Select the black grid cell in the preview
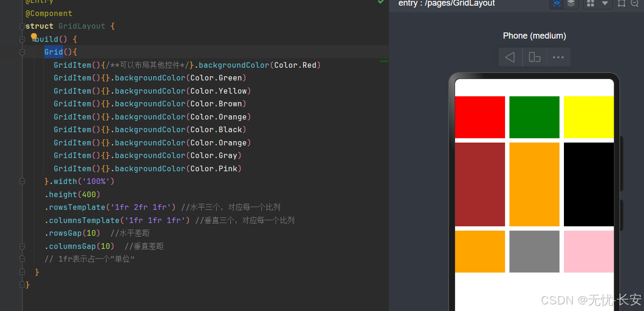 [589, 184]
